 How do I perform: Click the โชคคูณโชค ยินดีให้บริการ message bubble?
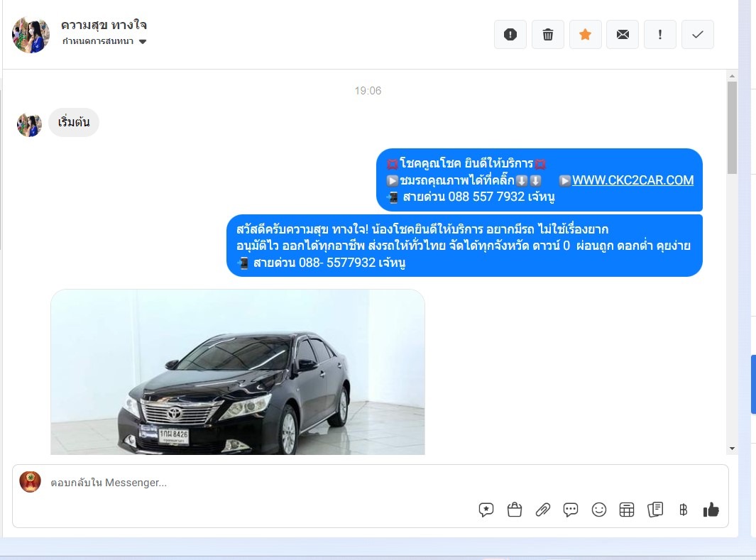click(539, 180)
